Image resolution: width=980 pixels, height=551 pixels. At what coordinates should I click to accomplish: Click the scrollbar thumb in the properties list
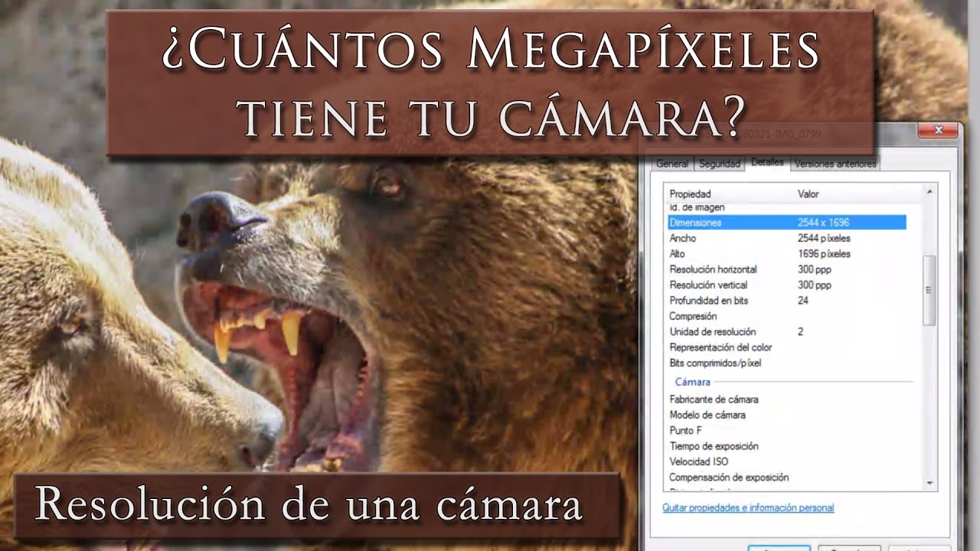pos(929,291)
